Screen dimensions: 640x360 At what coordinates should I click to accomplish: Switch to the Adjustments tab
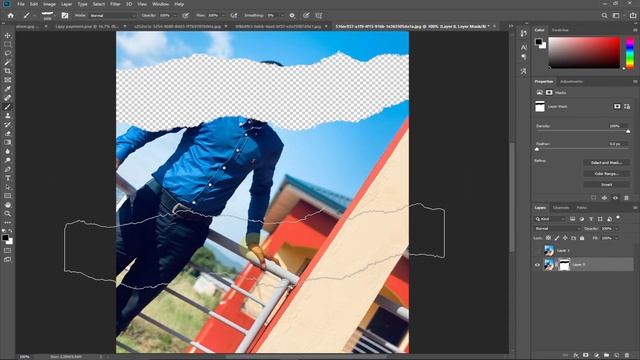point(571,82)
